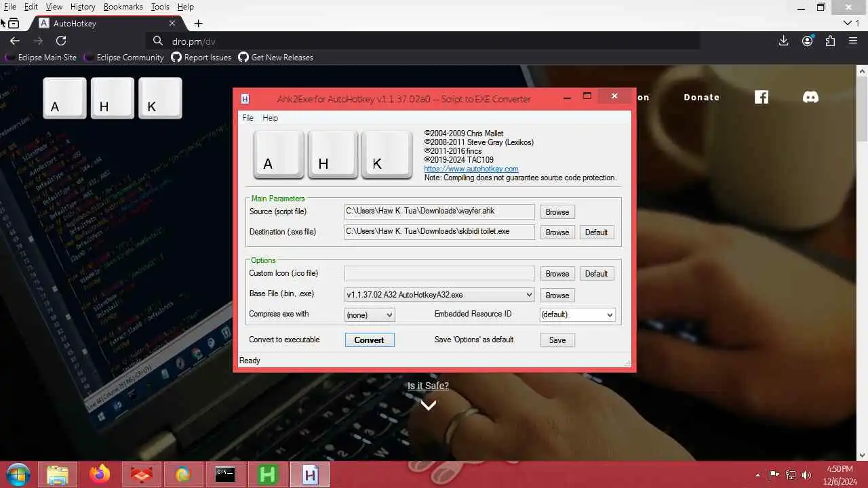
Task: Open the Compress exe with dropdown
Action: (x=389, y=314)
